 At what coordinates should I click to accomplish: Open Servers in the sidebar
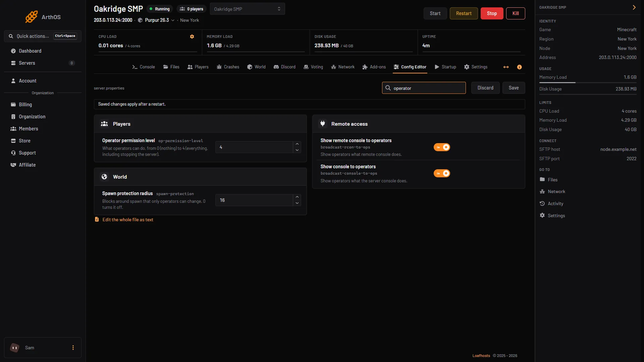[x=43, y=63]
